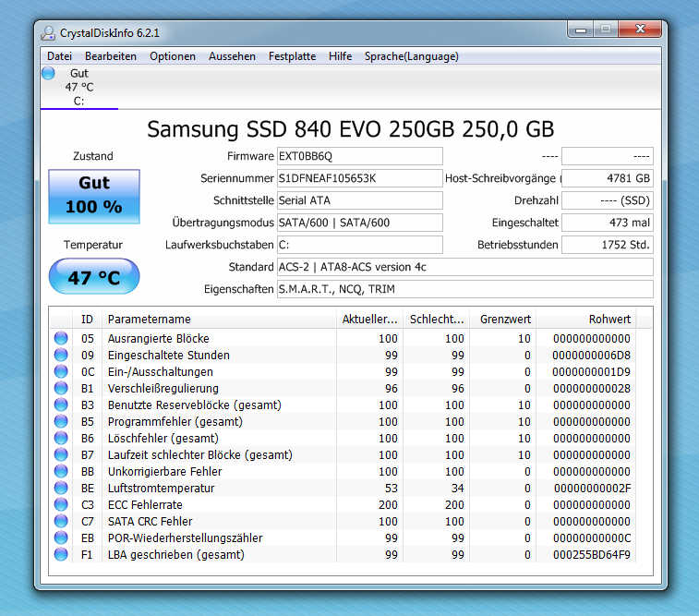
Task: Click the Eingeschaltet value 473 mal
Action: tap(608, 223)
